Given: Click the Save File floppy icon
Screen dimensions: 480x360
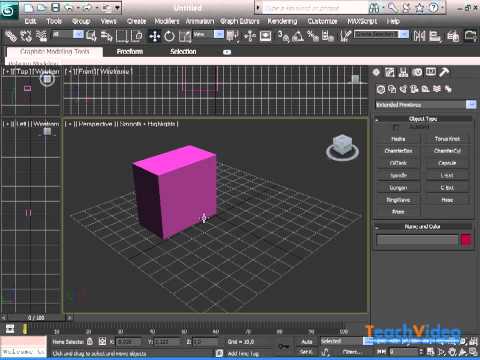Looking at the screenshot, I should coord(56,8).
